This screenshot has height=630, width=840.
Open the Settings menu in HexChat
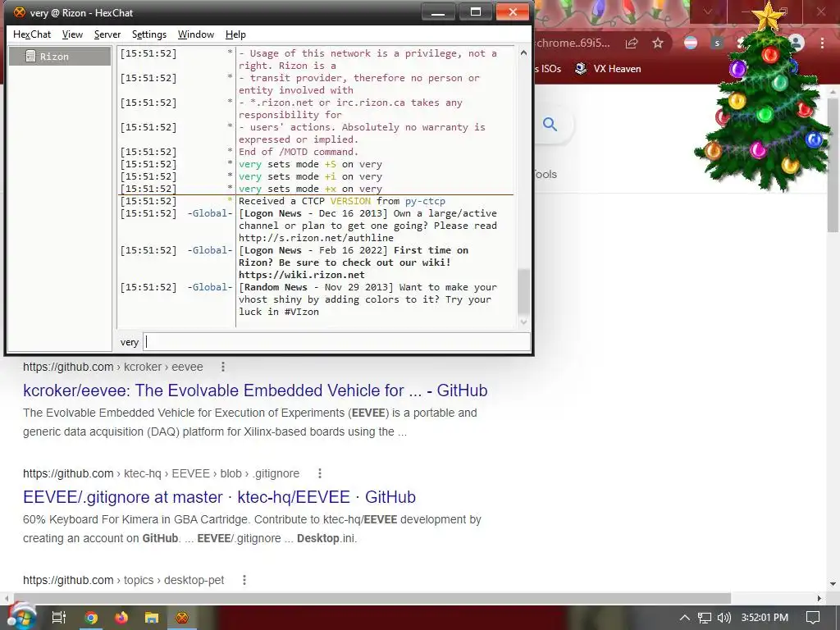pyautogui.click(x=149, y=34)
